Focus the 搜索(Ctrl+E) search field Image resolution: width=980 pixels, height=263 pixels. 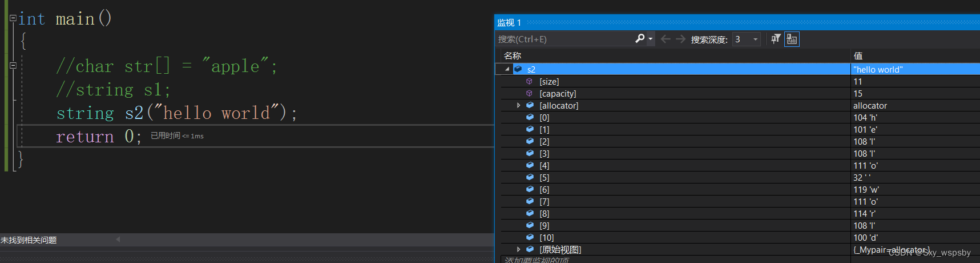pos(565,39)
